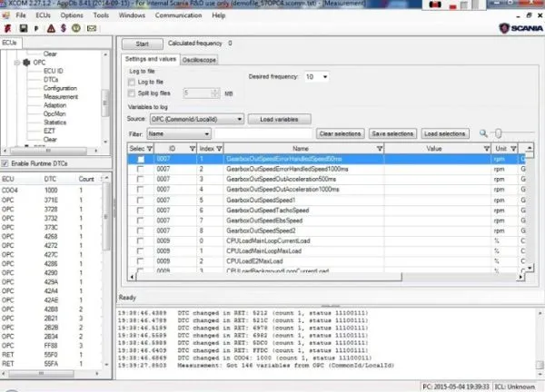The image size is (545, 392).
Task: Click the envelope mail toolbar icon
Action: 92,28
